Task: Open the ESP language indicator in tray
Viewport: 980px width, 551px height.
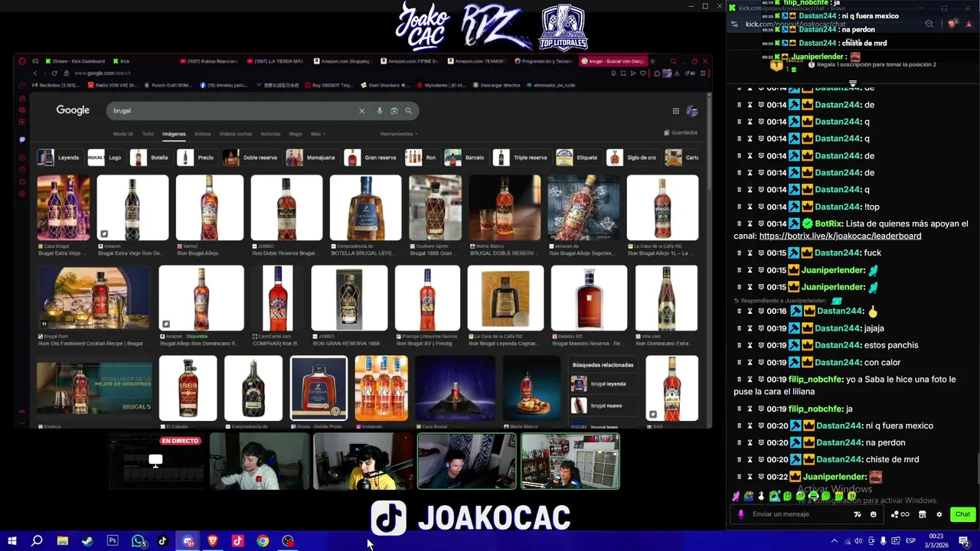Action: (x=910, y=541)
